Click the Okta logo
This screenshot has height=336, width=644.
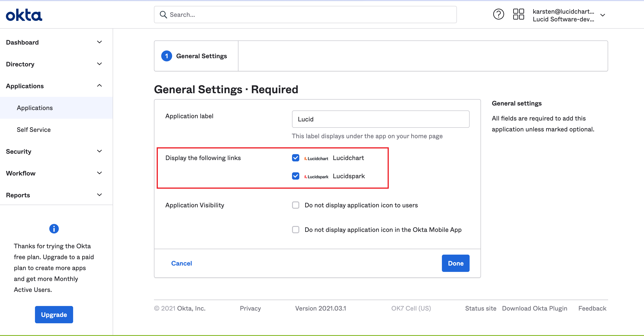click(24, 15)
